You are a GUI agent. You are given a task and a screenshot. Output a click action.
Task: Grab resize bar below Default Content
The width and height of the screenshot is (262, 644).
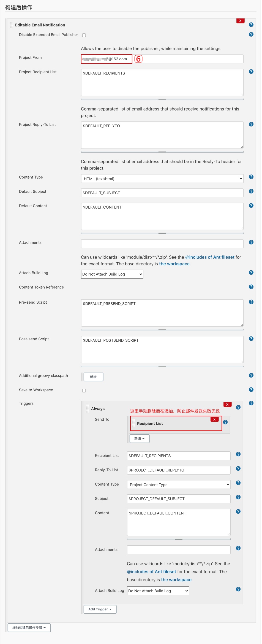point(162,233)
